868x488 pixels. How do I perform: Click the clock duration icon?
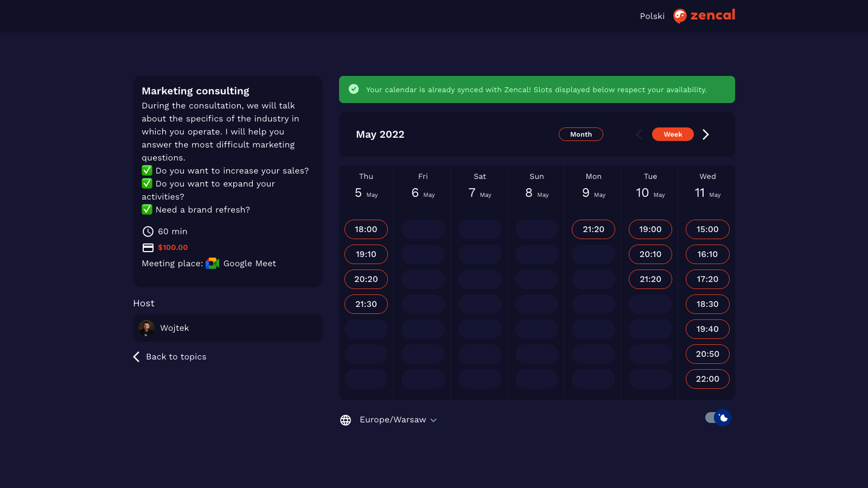tap(148, 232)
